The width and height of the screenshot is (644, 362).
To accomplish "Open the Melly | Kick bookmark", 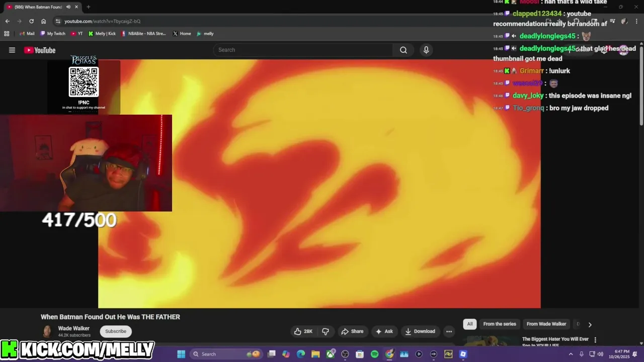I will [102, 34].
